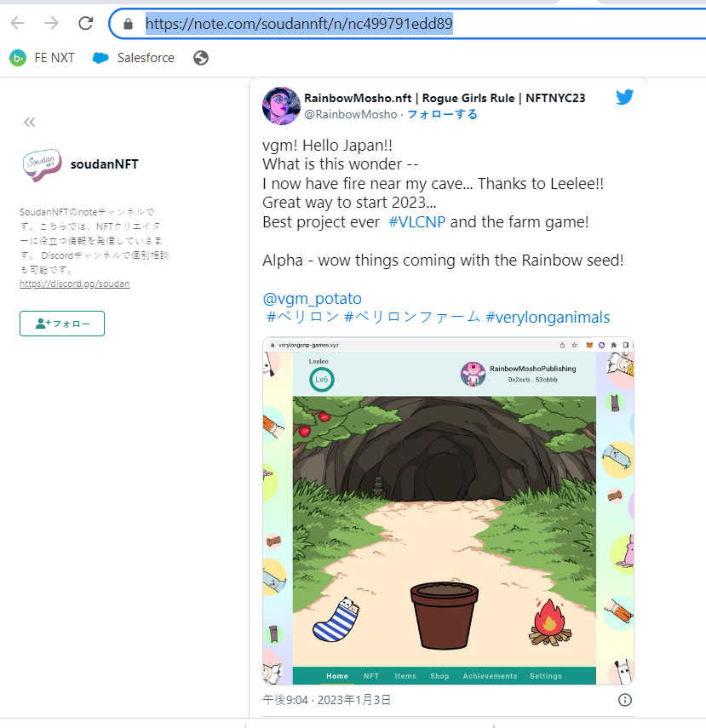
Task: Click the padlock site info icon
Action: (129, 24)
